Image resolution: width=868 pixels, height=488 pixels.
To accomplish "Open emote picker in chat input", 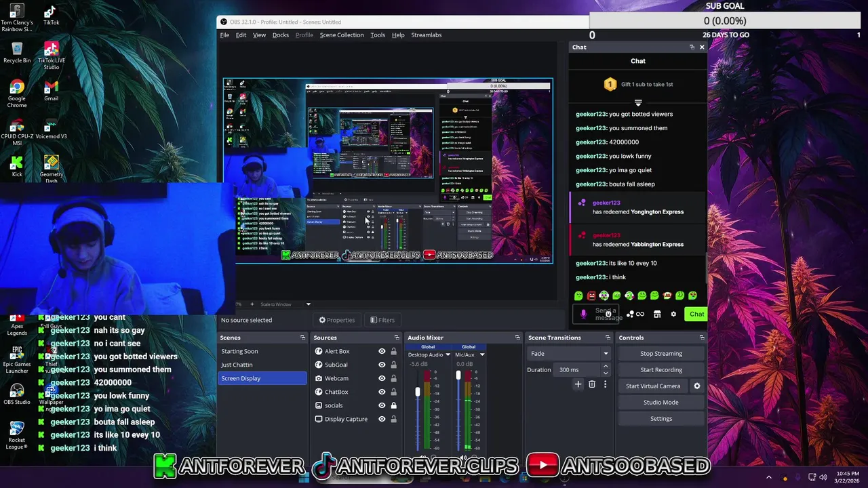I will 608,314.
